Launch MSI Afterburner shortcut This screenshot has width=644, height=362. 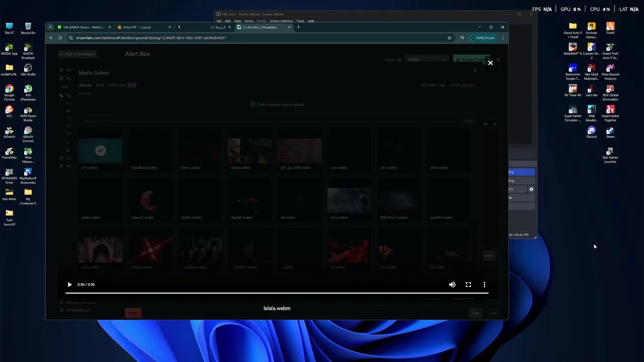pos(28,93)
